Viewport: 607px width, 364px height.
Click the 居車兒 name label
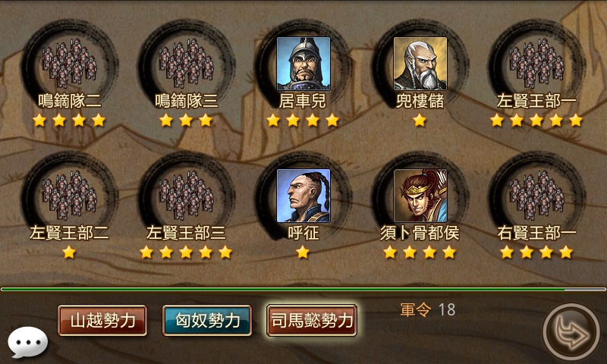pos(303,102)
